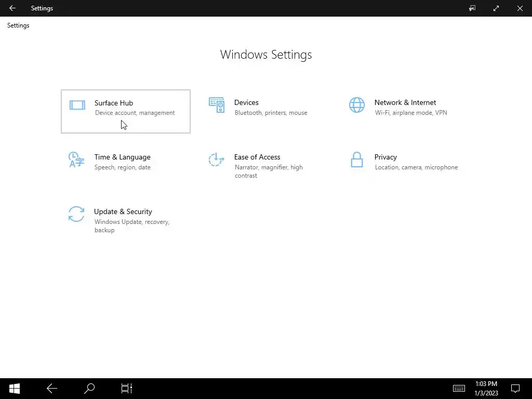532x399 pixels.
Task: Click 'Speech, region, date' description
Action: [122, 167]
